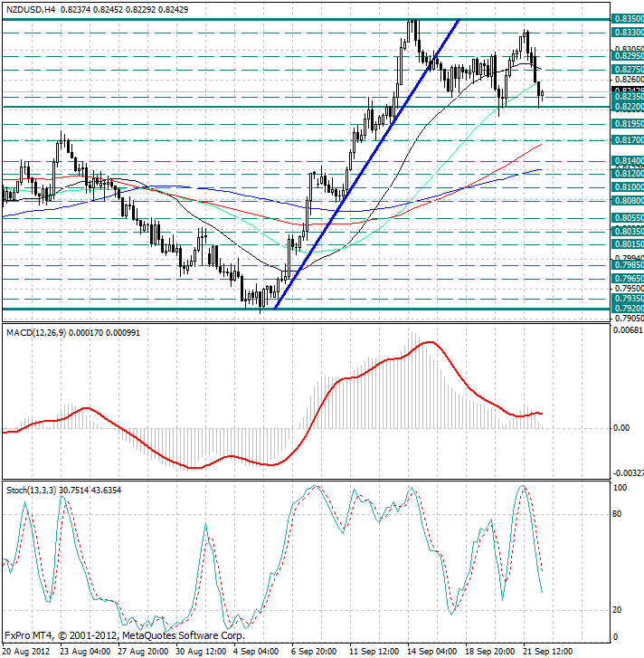Click the 0.8100 price level label
The image size is (644, 658).
tap(628, 187)
